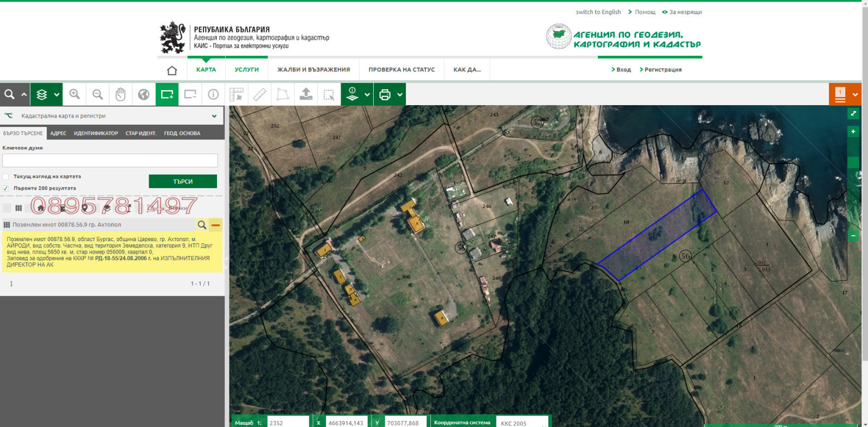The height and width of the screenshot is (427, 868).
Task: Select the ruler measure tool
Action: pos(260,94)
